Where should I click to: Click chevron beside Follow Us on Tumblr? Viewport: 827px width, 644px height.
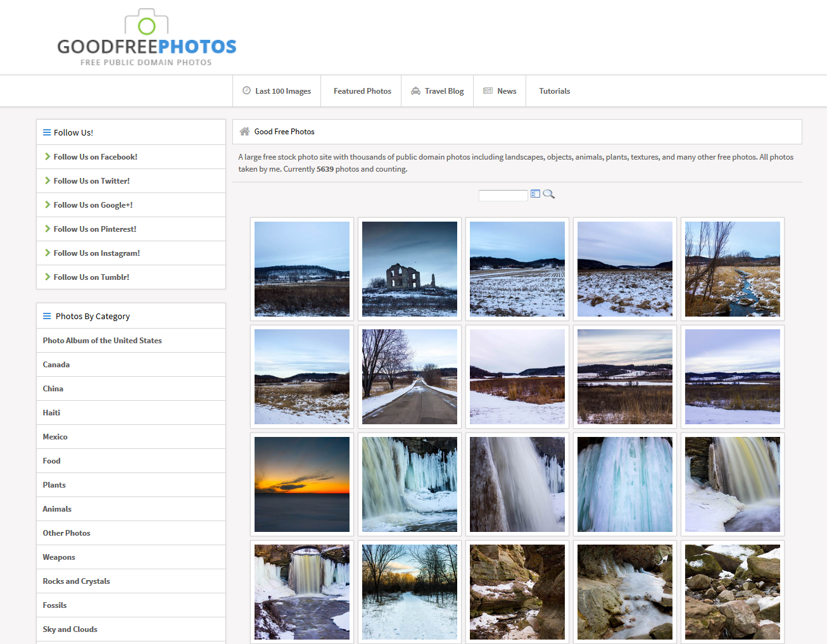tap(47, 277)
